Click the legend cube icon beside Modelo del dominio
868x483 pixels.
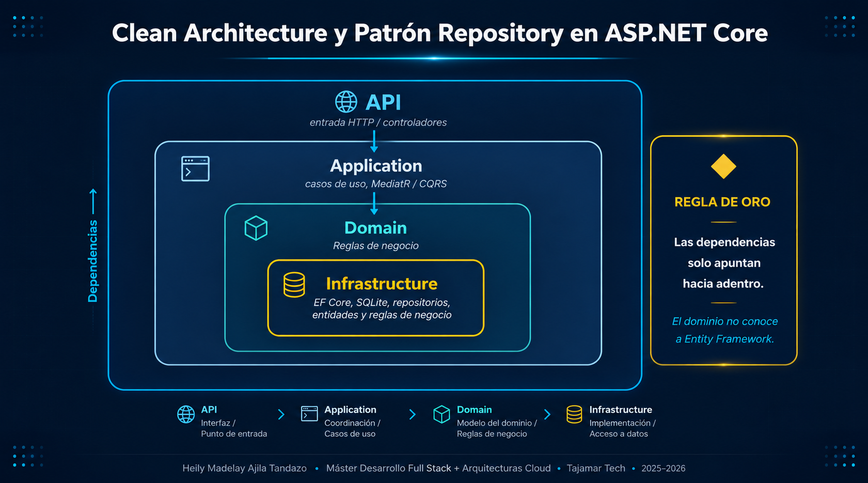pyautogui.click(x=441, y=414)
